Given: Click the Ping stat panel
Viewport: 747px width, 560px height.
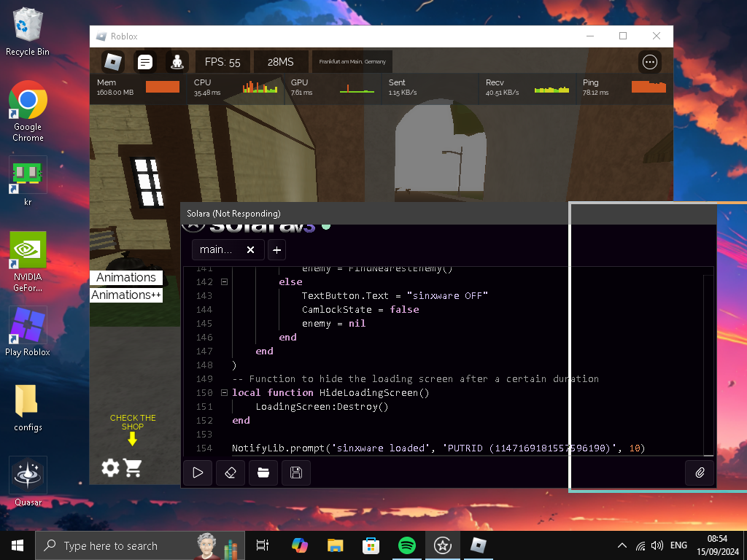Looking at the screenshot, I should [x=624, y=87].
